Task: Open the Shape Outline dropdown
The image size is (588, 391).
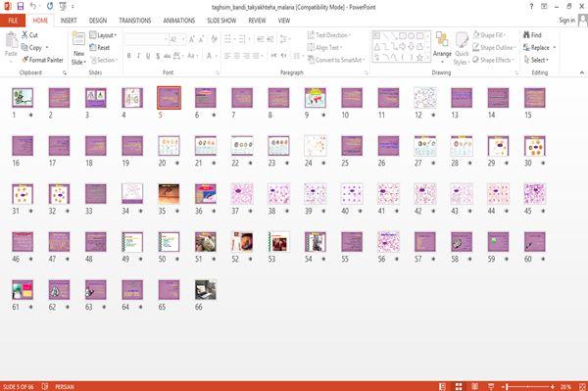Action: (494, 47)
